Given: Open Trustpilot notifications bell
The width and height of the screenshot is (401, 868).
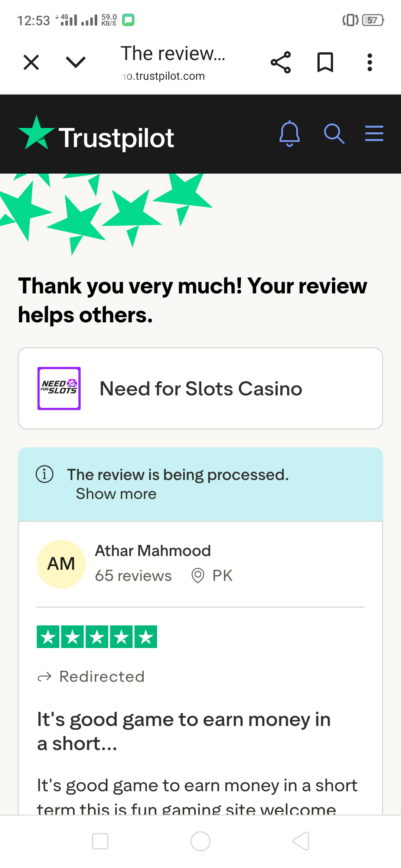Looking at the screenshot, I should pyautogui.click(x=290, y=134).
